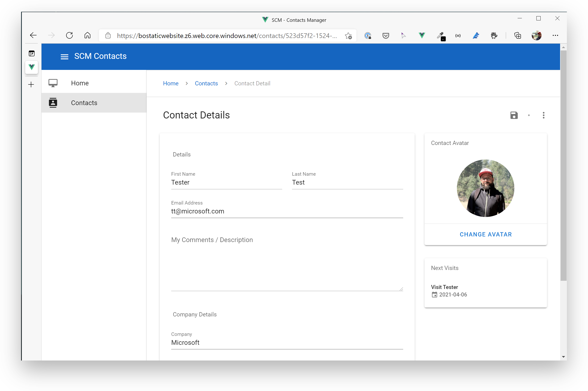
Task: Click the Vue devtools extension icon
Action: 422,35
